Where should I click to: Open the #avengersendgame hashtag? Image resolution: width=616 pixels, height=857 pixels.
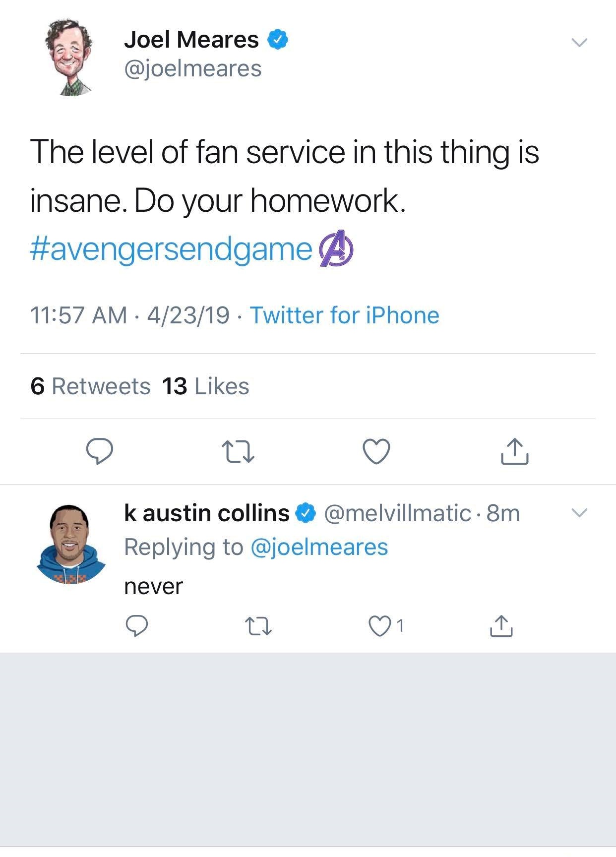tap(171, 249)
